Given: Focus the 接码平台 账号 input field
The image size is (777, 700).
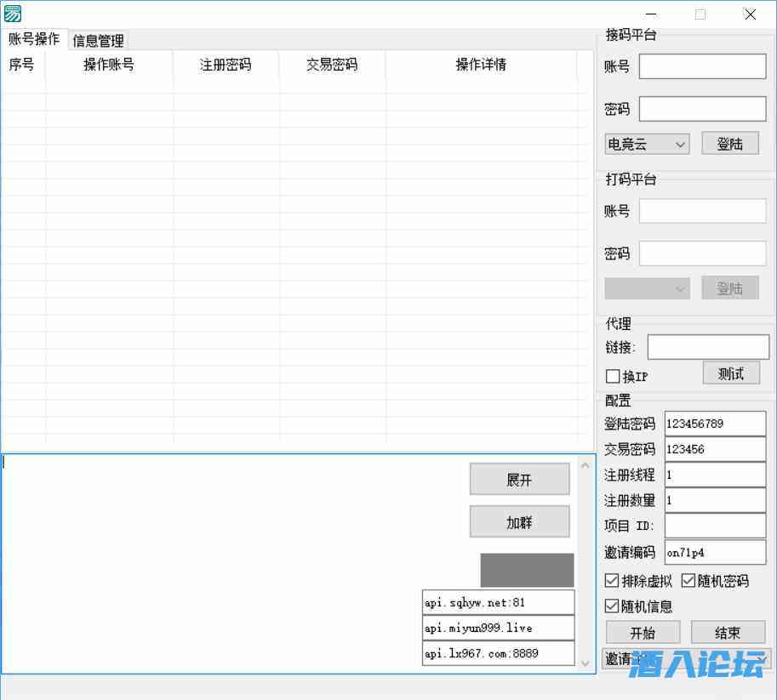Looking at the screenshot, I should 702,66.
